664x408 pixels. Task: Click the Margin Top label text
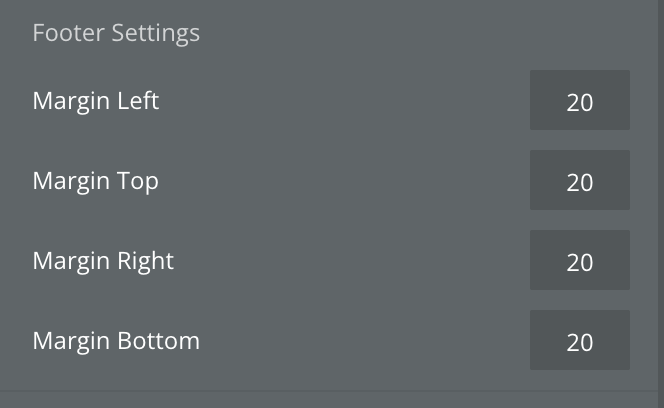[x=96, y=181]
